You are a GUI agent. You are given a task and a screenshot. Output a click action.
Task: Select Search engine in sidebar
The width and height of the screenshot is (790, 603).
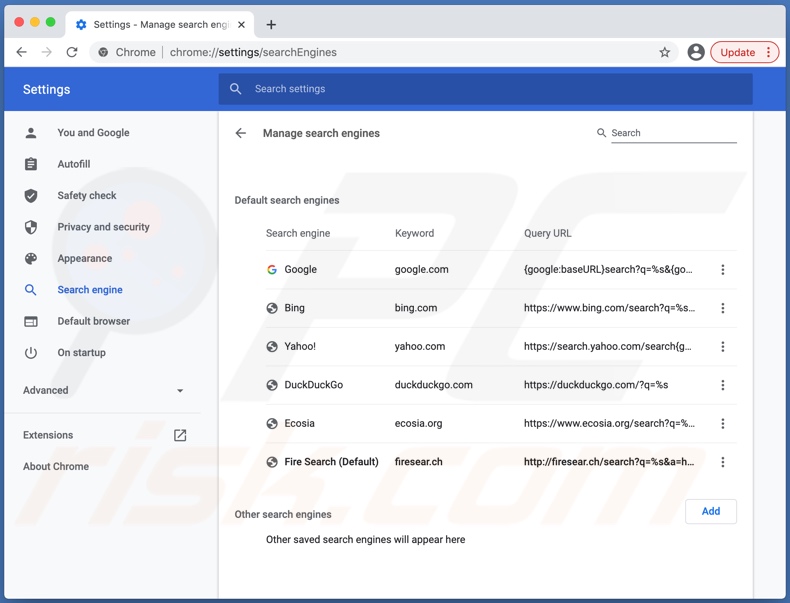point(90,290)
